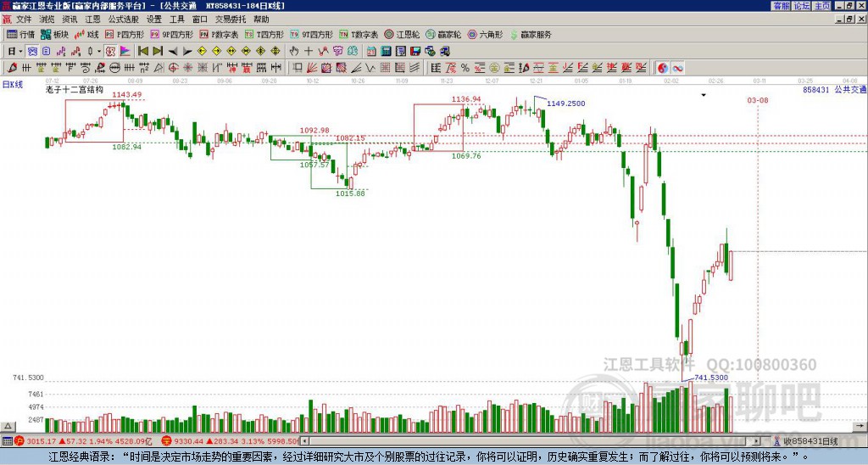Click the 858431 公共交通 label

coord(835,89)
